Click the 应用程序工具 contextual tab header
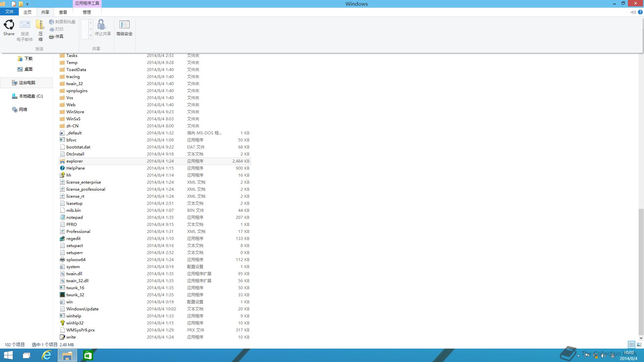 coord(87,3)
